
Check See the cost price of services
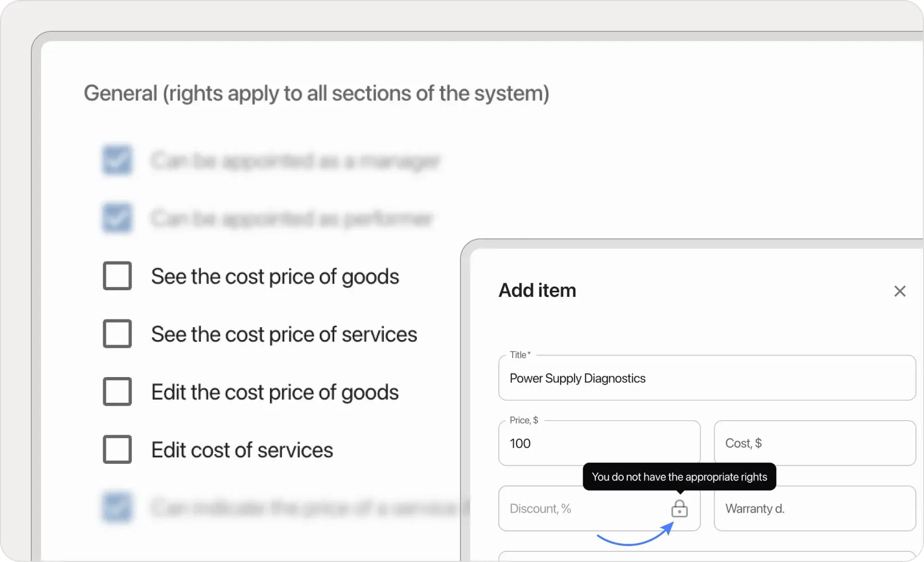point(118,334)
